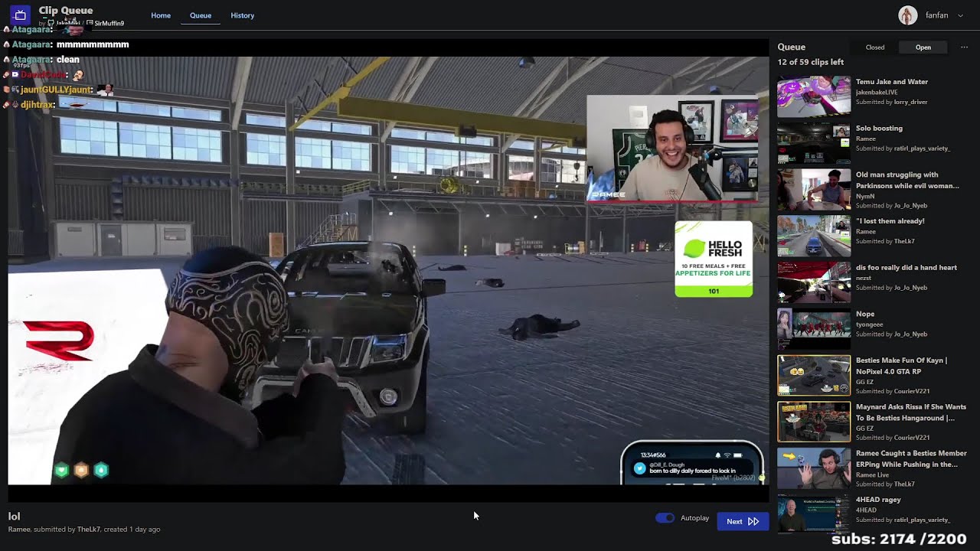Open the hand heart clip thumbnail
980x551 pixels.
[814, 282]
